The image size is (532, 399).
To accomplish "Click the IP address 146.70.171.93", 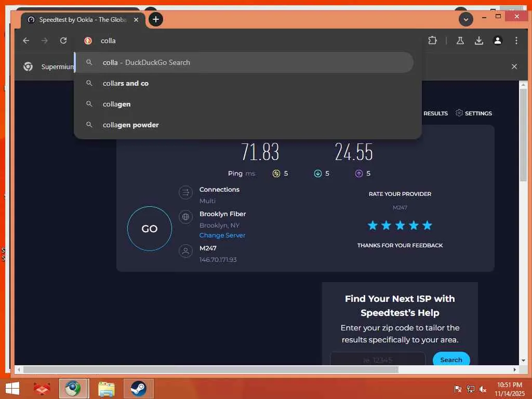I will click(218, 260).
